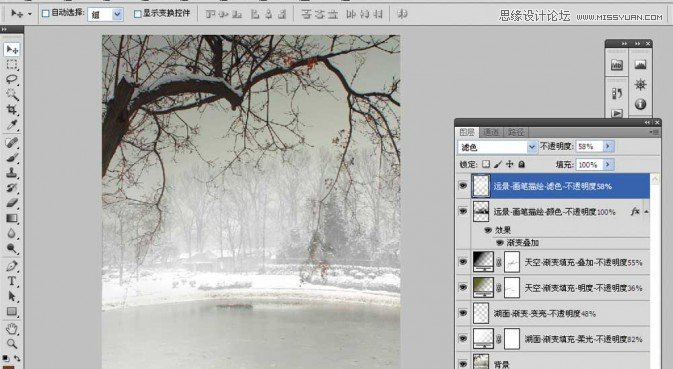Select the Magic Wand tool

coord(12,94)
